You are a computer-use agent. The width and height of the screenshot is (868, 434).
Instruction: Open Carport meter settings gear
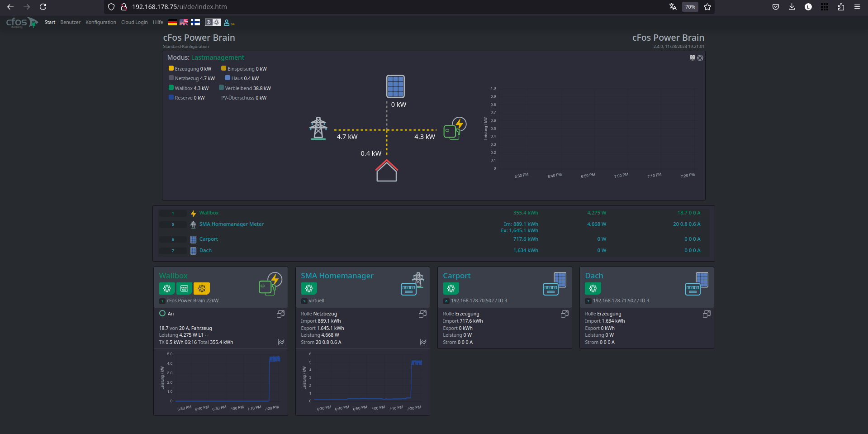451,288
